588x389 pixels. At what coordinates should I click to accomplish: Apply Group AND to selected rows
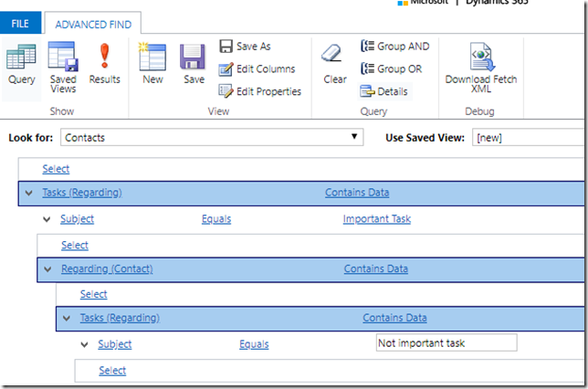pyautogui.click(x=394, y=47)
